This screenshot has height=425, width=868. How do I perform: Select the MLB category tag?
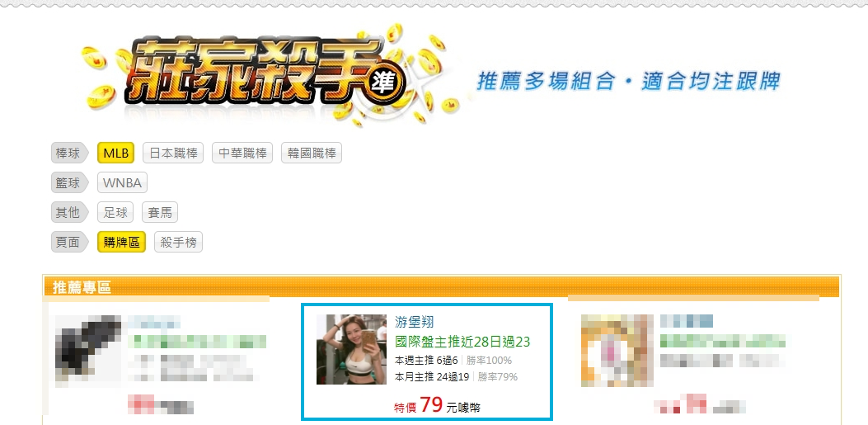115,153
